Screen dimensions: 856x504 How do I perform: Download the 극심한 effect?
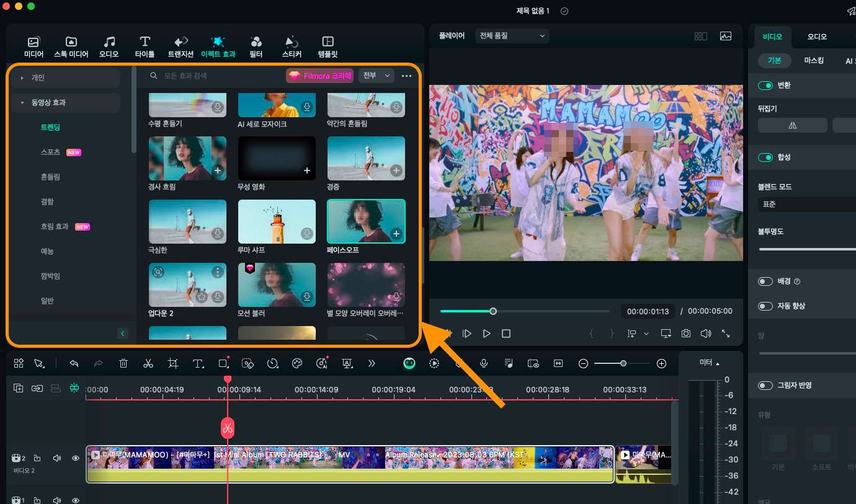tap(218, 234)
